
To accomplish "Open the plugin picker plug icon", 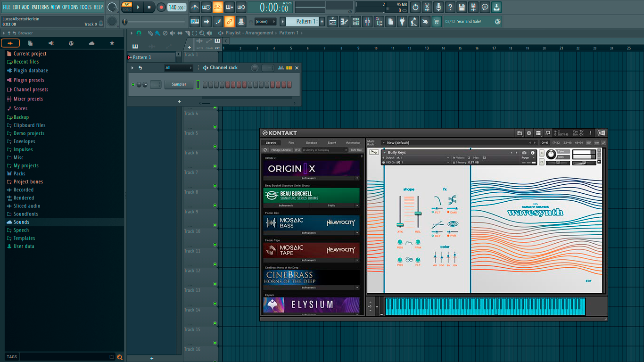I will pos(402,21).
